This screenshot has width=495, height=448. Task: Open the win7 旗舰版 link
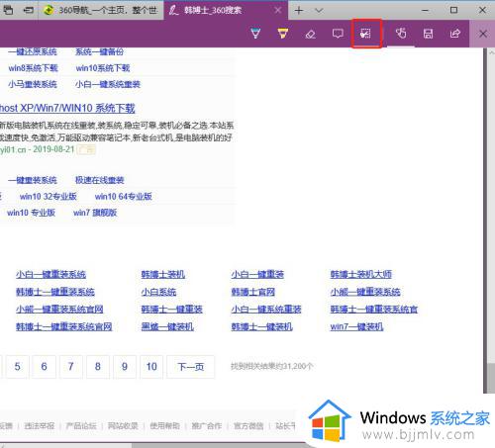pos(95,213)
